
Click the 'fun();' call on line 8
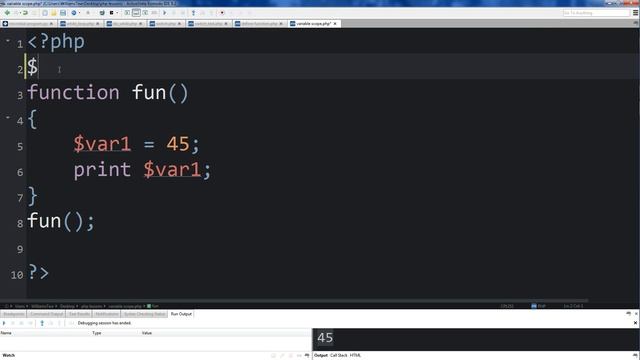[61, 221]
